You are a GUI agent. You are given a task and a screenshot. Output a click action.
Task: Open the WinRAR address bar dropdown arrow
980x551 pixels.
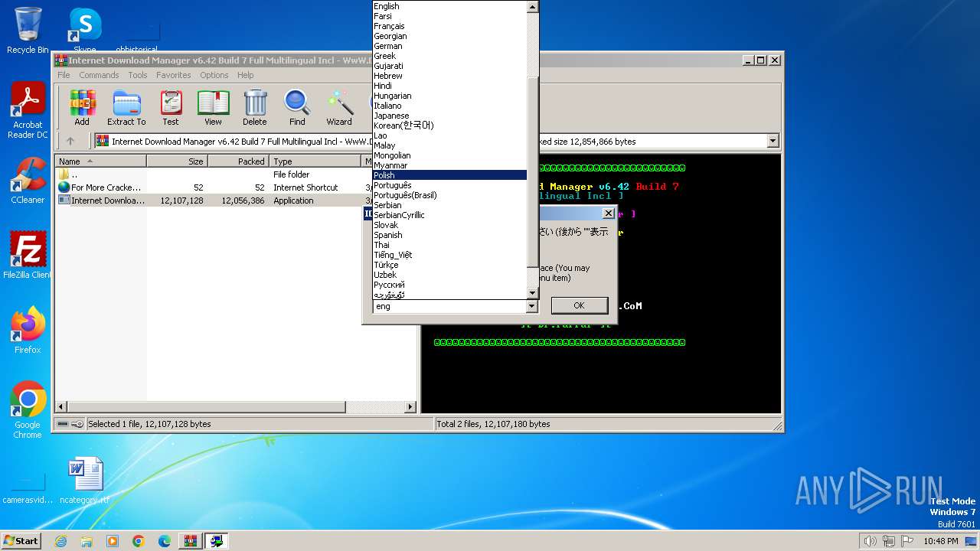tap(773, 141)
